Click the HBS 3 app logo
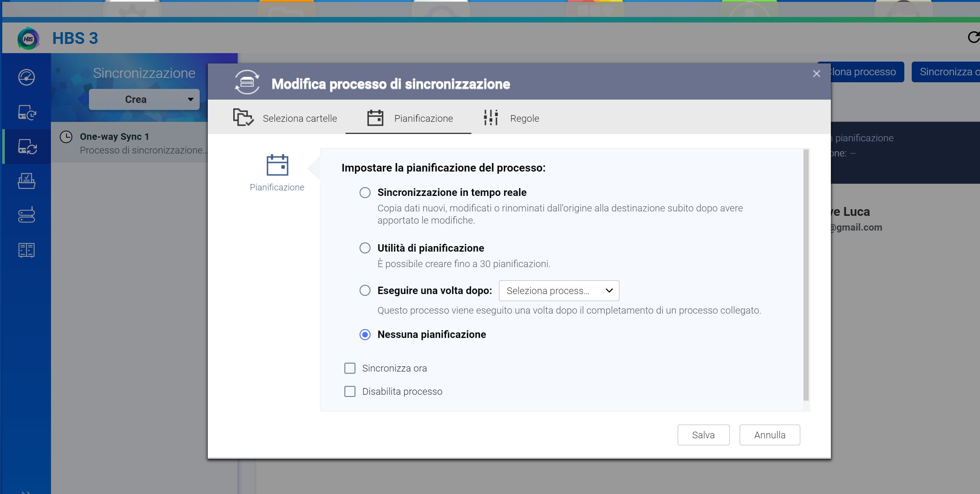This screenshot has width=980, height=494. pos(28,38)
